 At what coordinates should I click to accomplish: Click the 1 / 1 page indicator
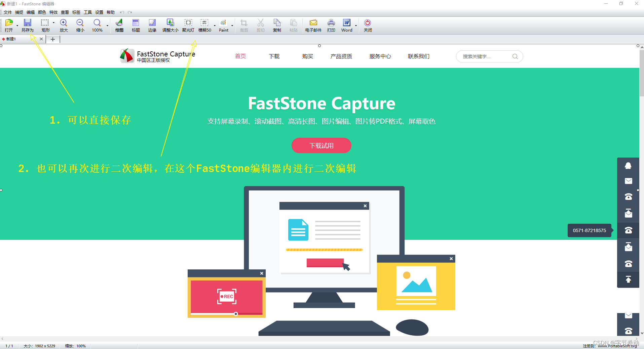9,346
